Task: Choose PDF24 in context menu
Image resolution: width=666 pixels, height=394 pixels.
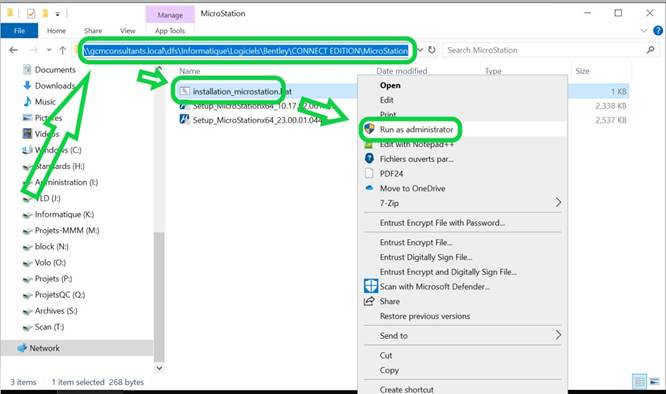Action: pos(391,174)
